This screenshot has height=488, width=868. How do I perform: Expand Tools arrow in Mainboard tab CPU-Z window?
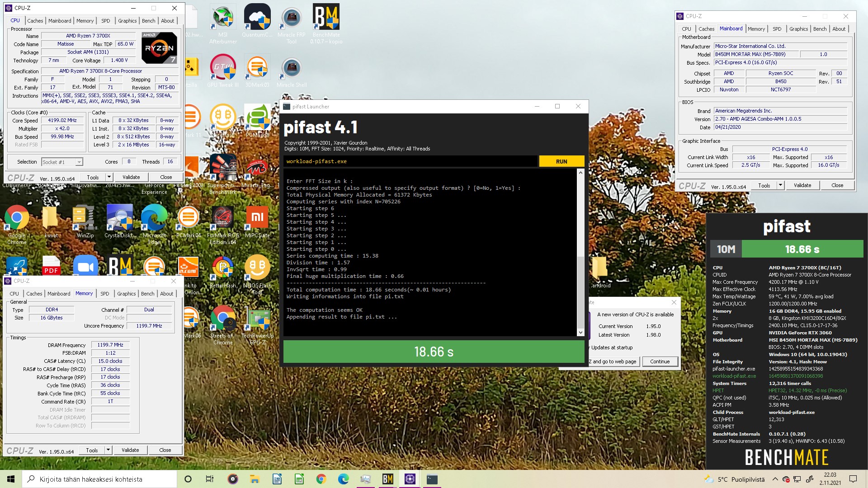(x=780, y=185)
